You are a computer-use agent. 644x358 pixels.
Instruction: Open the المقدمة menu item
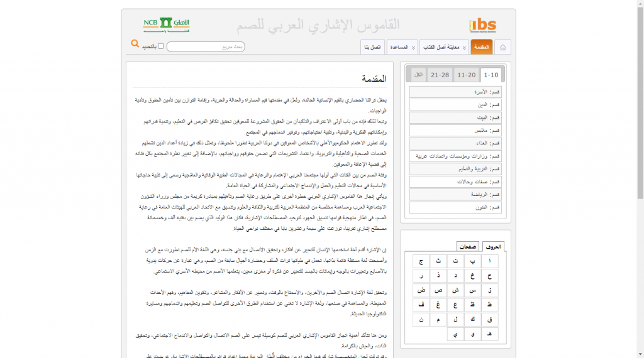click(481, 47)
